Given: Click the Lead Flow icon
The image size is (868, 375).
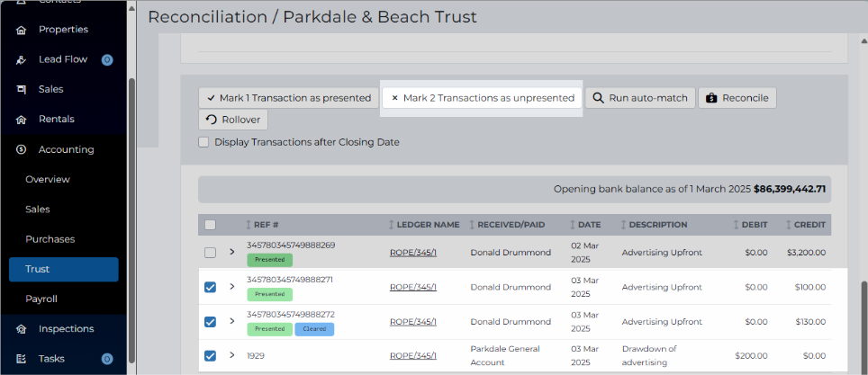Looking at the screenshot, I should click(x=21, y=59).
